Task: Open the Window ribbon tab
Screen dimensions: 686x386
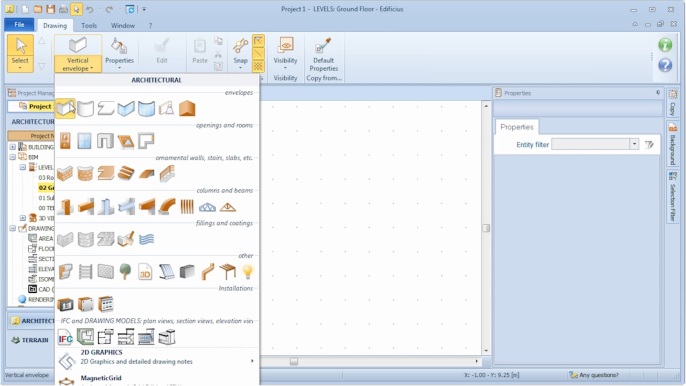Action: [122, 25]
